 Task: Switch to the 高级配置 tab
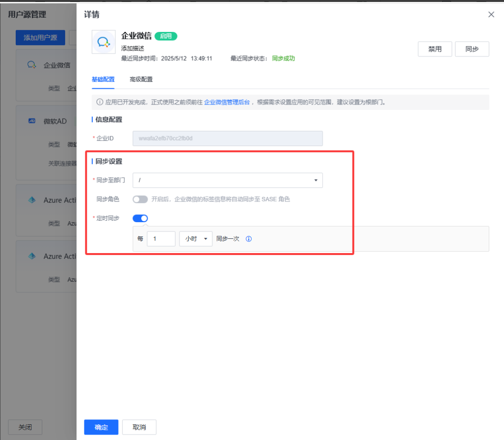click(141, 79)
